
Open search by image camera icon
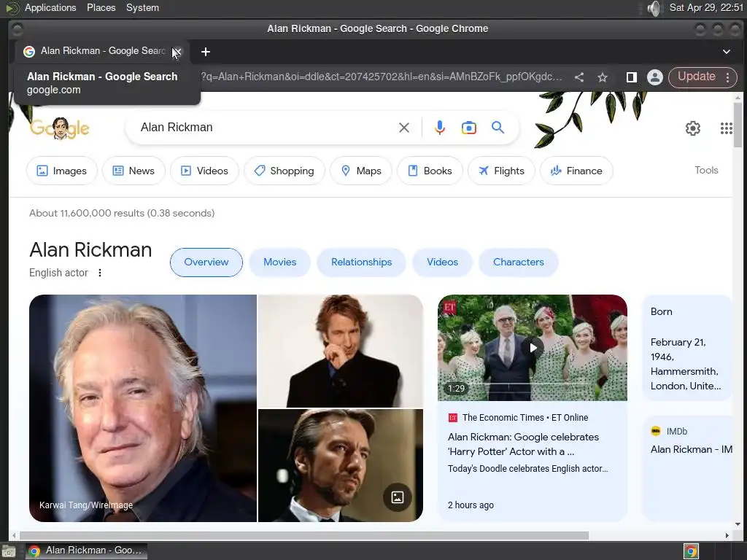pos(469,128)
